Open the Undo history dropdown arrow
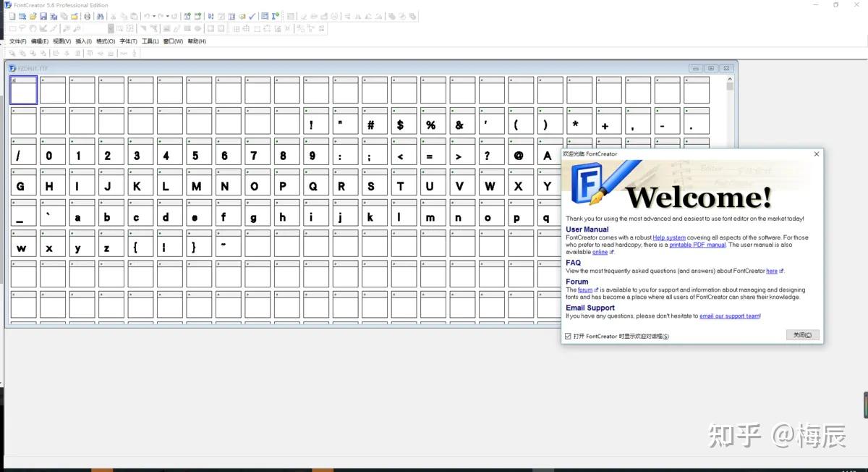Viewport: 868px width, 472px height. 154,16
